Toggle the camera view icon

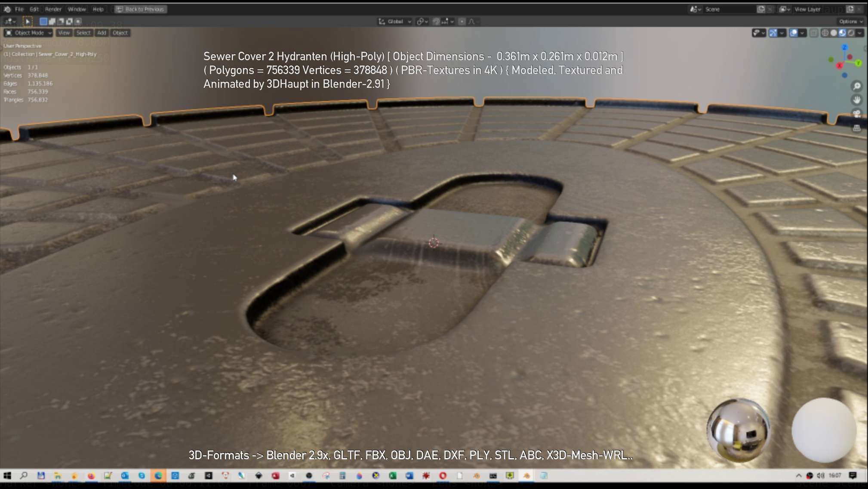click(x=857, y=114)
